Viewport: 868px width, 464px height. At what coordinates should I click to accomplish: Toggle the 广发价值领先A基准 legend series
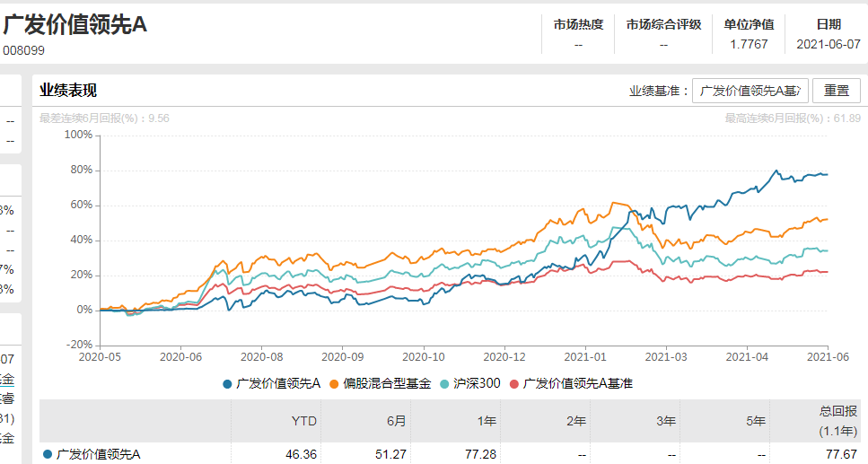point(571,383)
